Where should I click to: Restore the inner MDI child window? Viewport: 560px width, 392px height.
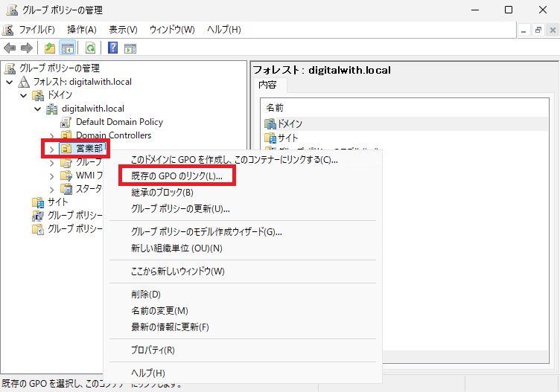(x=538, y=30)
